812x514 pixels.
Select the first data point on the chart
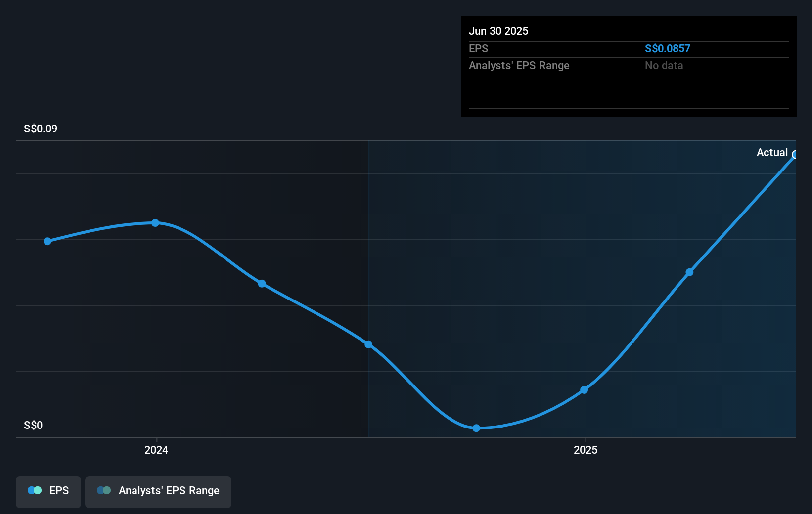click(x=47, y=241)
